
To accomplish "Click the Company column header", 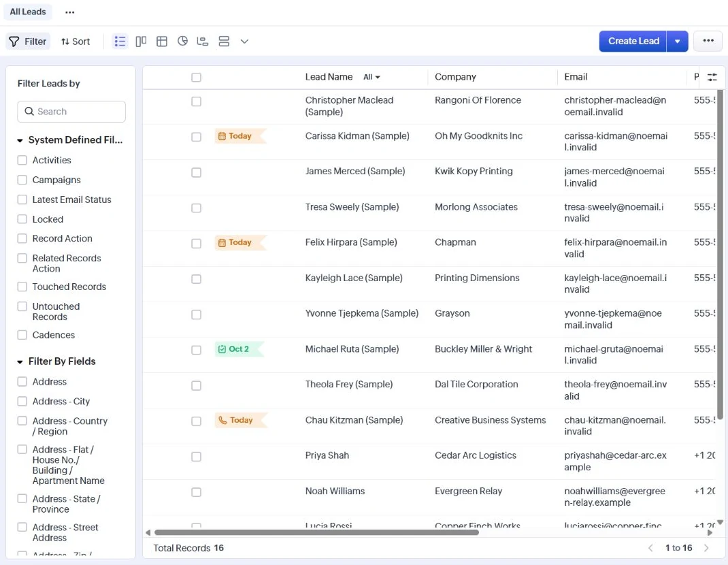I will point(455,77).
